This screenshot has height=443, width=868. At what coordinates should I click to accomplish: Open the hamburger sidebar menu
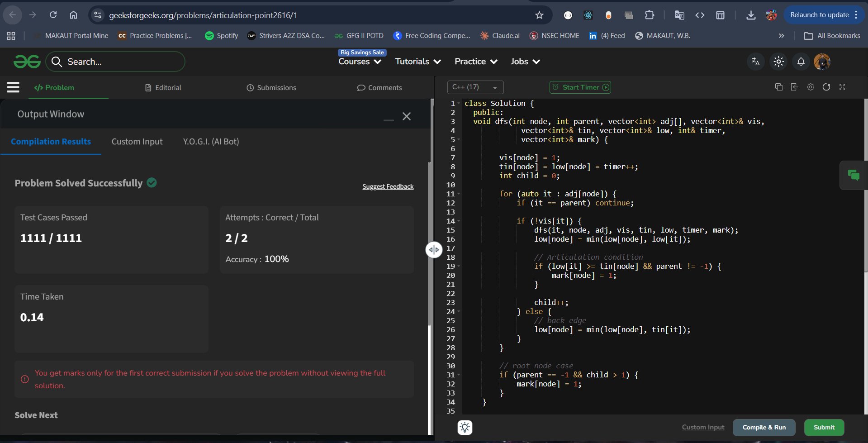(13, 87)
